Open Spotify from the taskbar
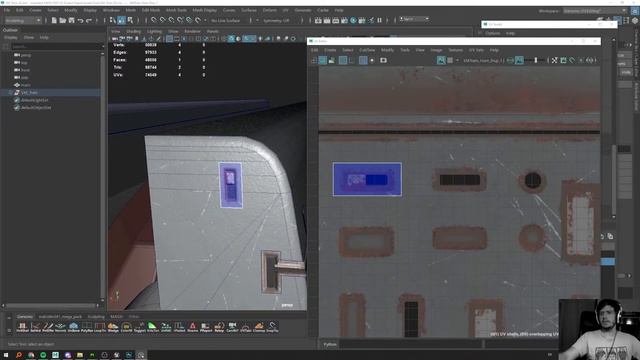 (43, 355)
